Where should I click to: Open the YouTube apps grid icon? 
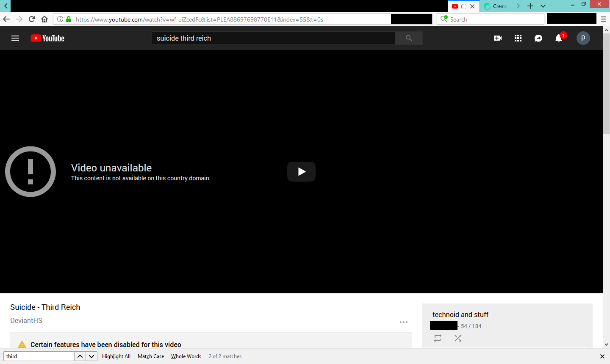(518, 38)
